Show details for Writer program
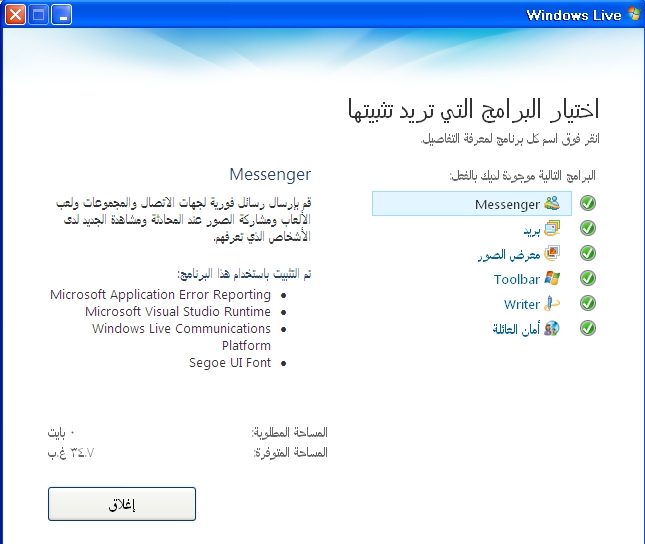This screenshot has height=544, width=645. (522, 305)
